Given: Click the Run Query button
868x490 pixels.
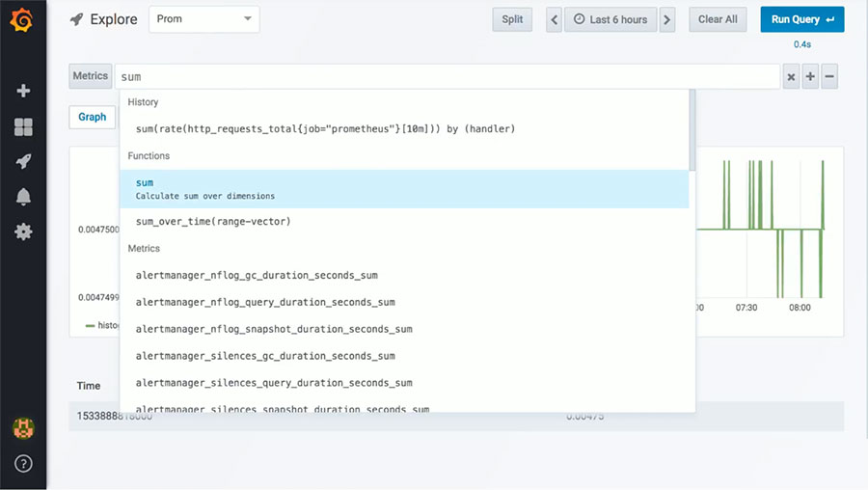Looking at the screenshot, I should (801, 19).
